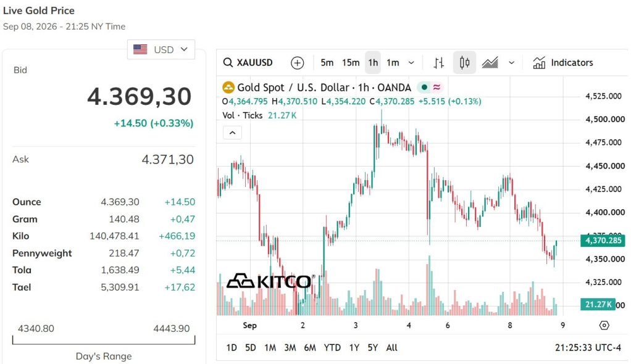Toggle the green market status dot
Screen dimensions: 631x364
424,87
